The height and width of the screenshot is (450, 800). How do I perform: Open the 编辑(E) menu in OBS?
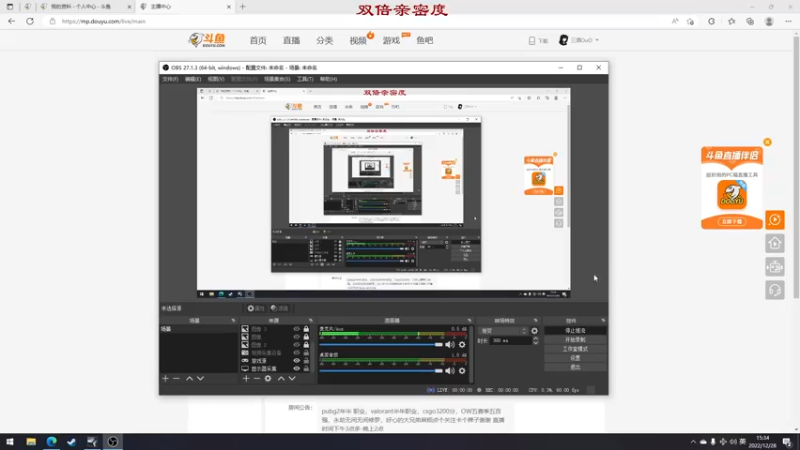coord(193,79)
